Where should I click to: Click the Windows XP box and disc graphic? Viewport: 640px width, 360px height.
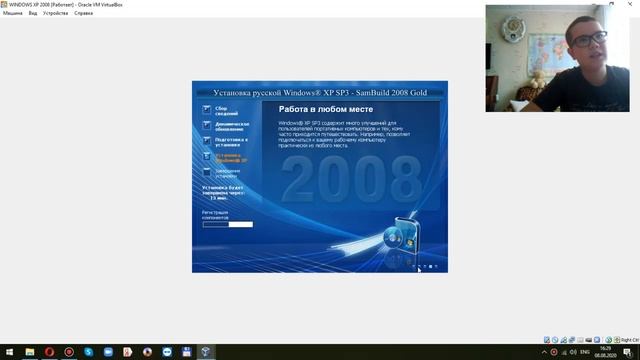pos(401,236)
